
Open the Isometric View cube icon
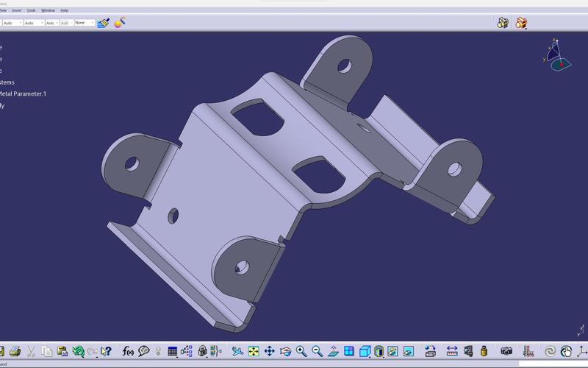(x=365, y=352)
